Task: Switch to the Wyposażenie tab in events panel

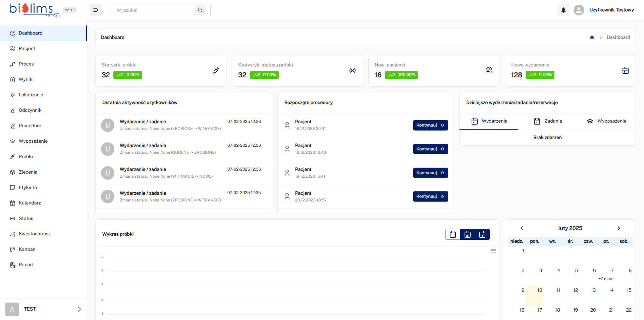Action: [606, 121]
